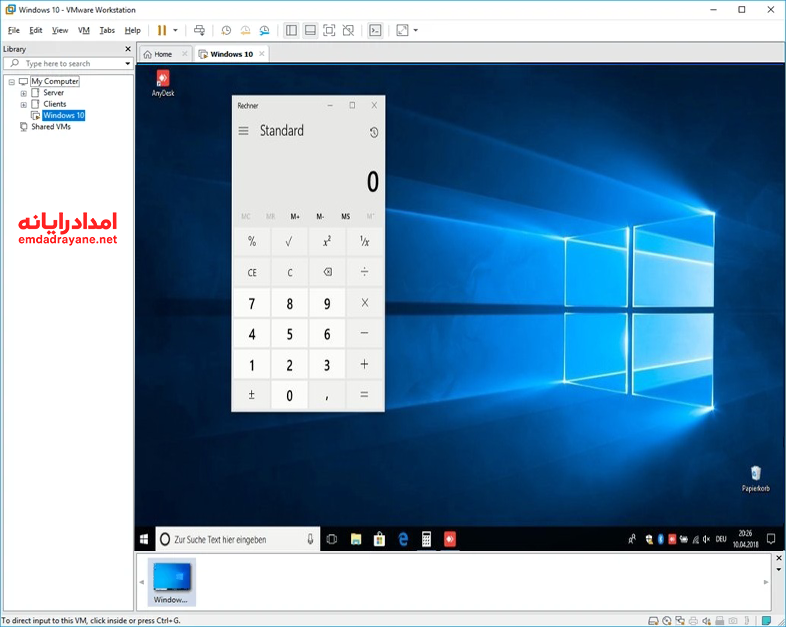The image size is (786, 627).
Task: Open File Explorer from the taskbar
Action: pos(356,539)
